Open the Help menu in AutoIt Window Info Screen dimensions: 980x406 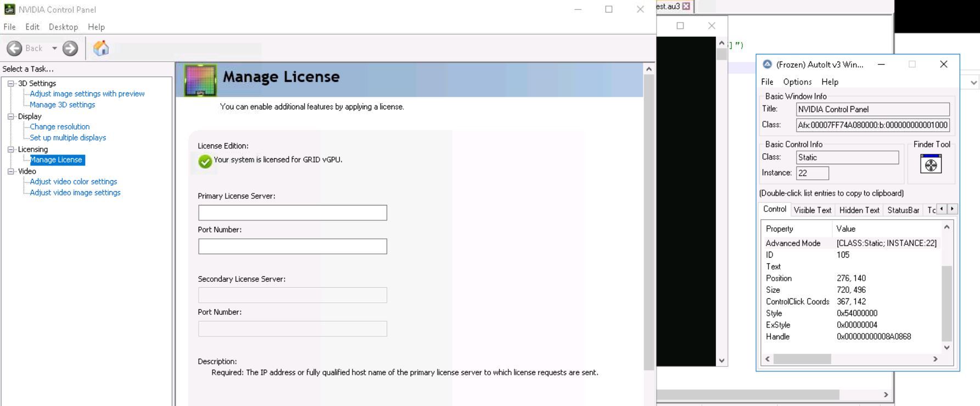coord(830,82)
